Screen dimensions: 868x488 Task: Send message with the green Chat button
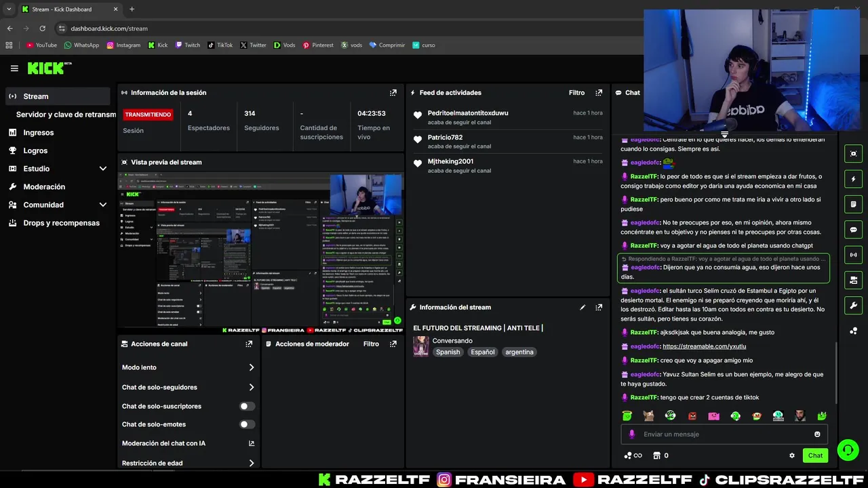(x=815, y=455)
